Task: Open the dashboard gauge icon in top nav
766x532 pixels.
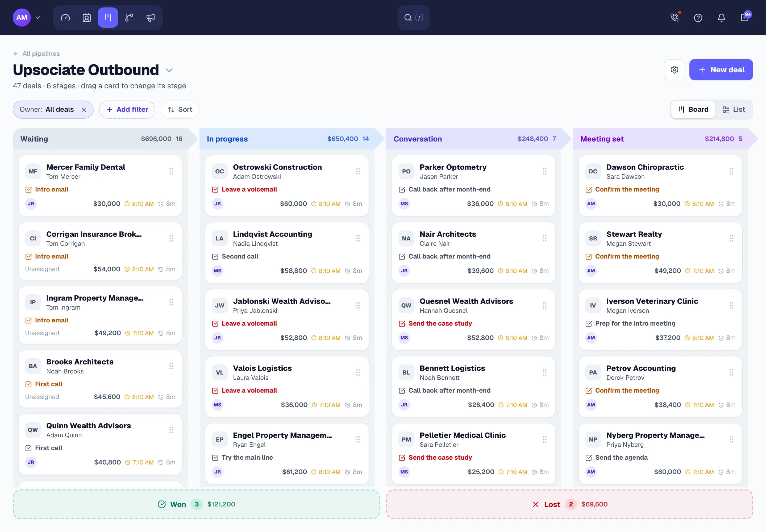Action: tap(65, 17)
